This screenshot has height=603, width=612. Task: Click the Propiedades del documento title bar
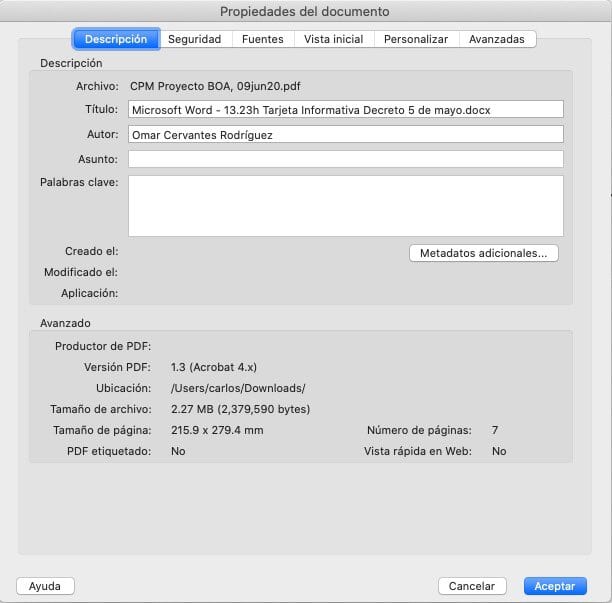pos(305,12)
